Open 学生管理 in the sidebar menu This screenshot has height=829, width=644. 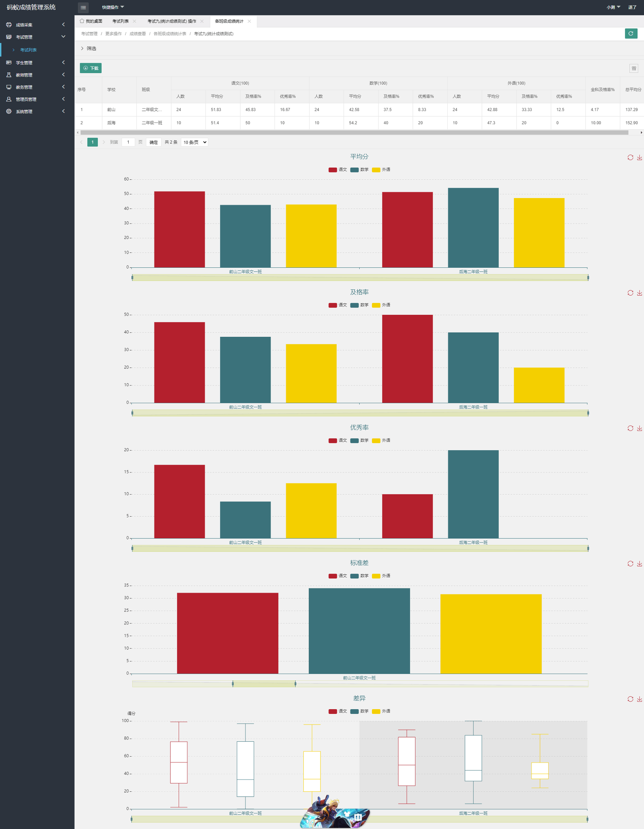pos(24,62)
